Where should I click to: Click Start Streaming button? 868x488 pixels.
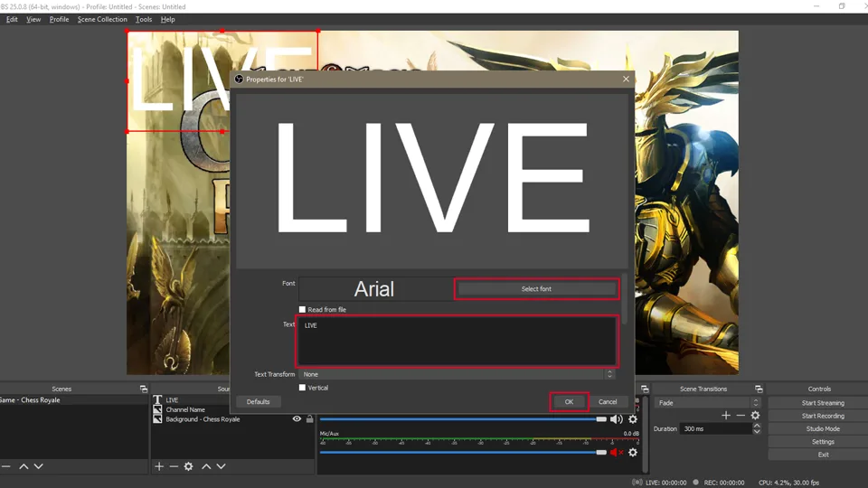[x=823, y=403]
